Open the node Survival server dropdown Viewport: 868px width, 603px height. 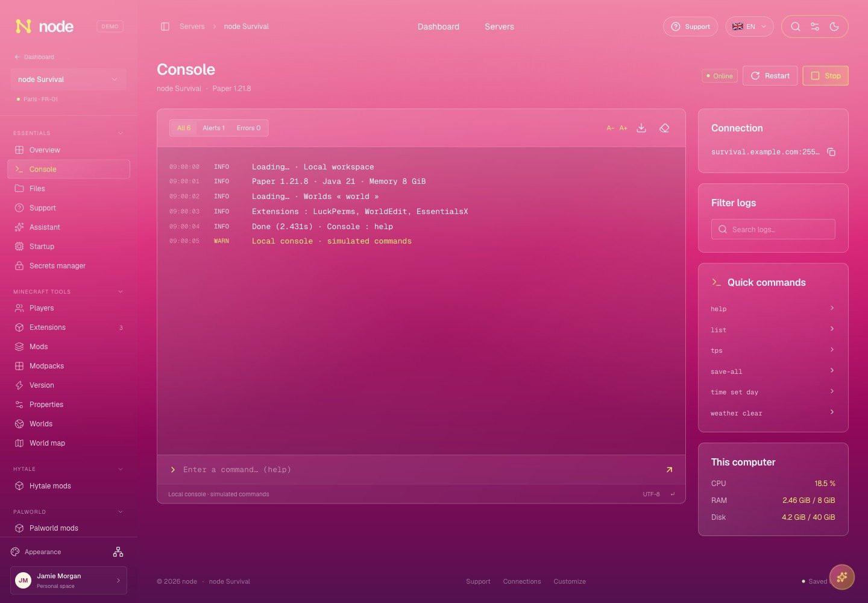click(69, 80)
